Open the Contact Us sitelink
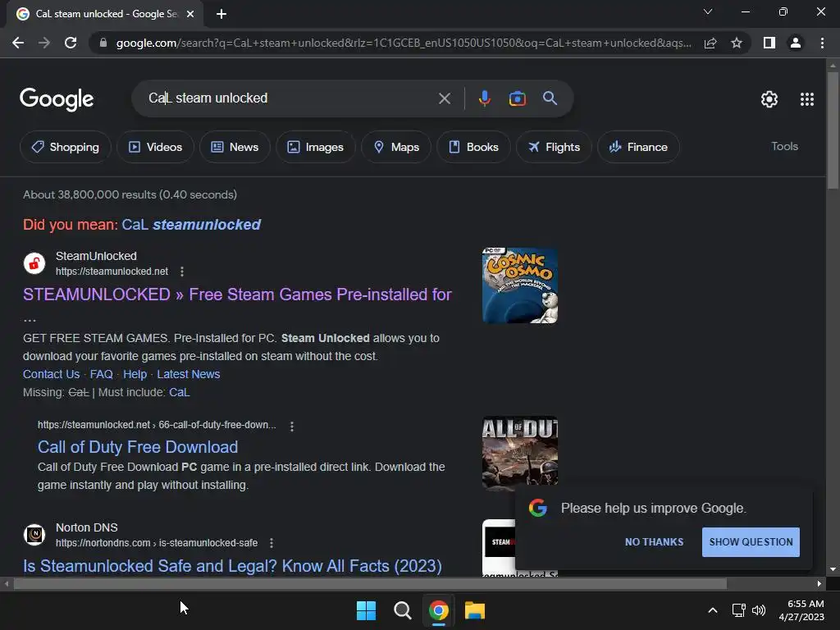 tap(52, 374)
